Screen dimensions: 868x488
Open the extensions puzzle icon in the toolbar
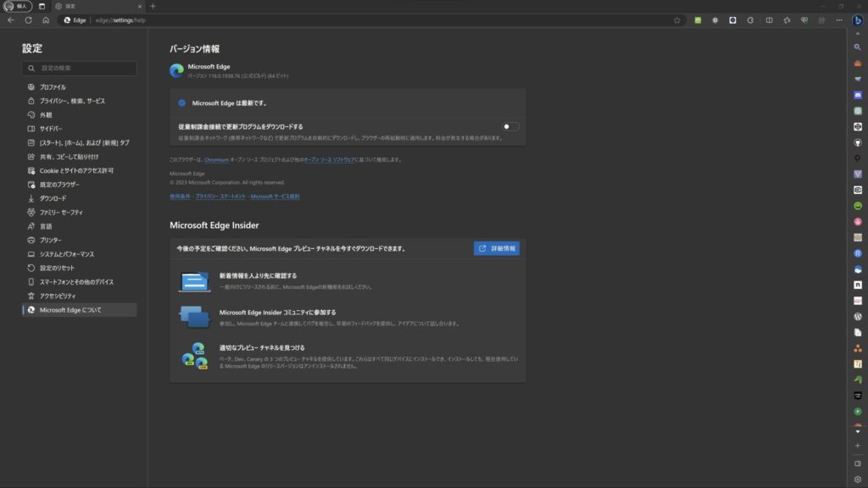pos(750,20)
